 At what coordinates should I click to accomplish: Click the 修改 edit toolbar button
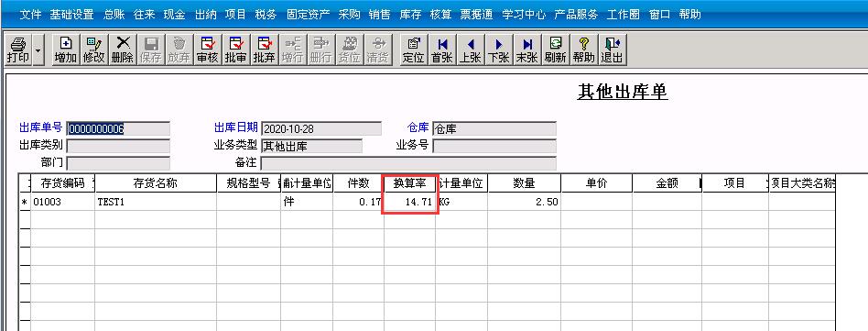coord(94,50)
